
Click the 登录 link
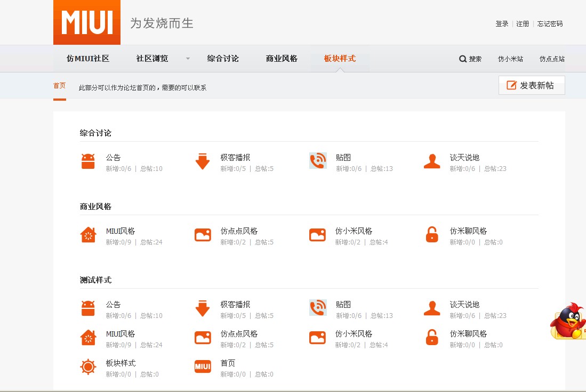(502, 24)
